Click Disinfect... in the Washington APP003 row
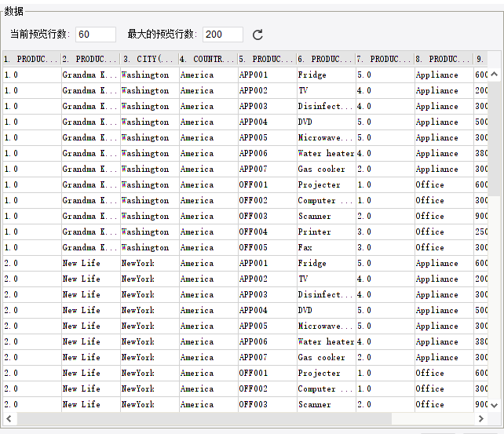 tap(326, 106)
